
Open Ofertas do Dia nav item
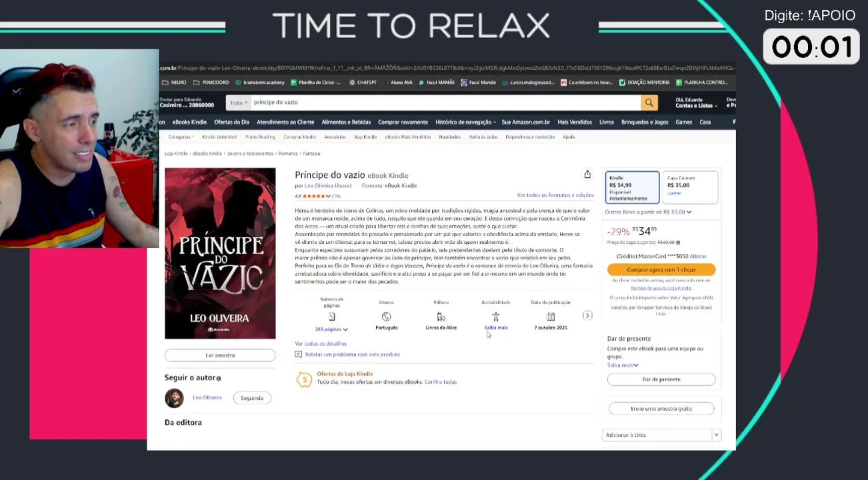tap(231, 122)
